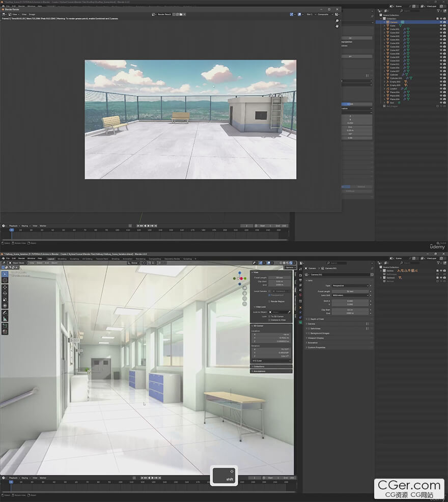Click the magnifier zoom icon in Blender Render window
448x502 pixels.
tap(337, 21)
